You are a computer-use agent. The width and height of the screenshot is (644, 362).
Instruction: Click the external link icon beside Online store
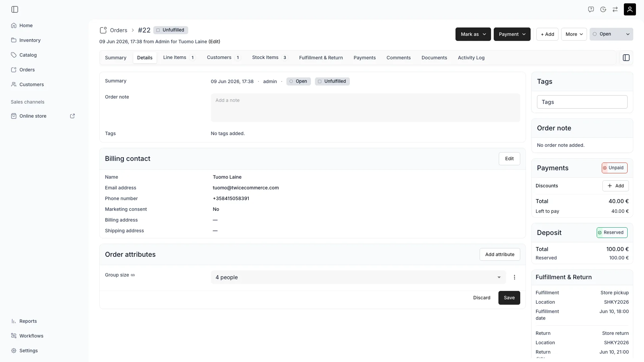coord(72,116)
